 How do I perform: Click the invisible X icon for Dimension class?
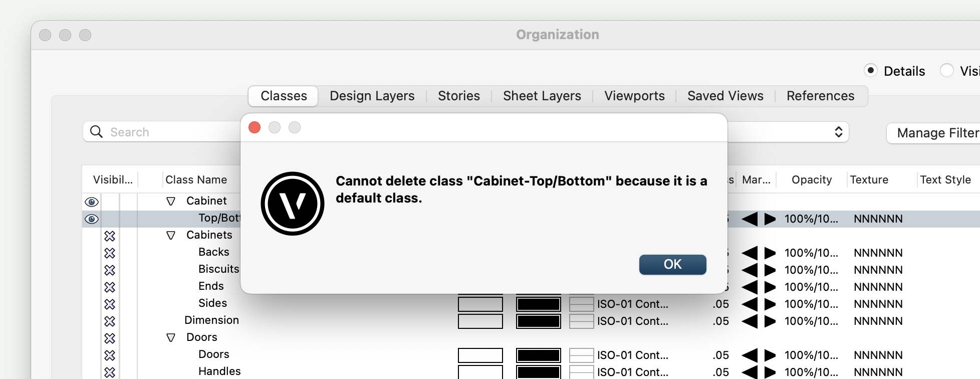click(110, 321)
